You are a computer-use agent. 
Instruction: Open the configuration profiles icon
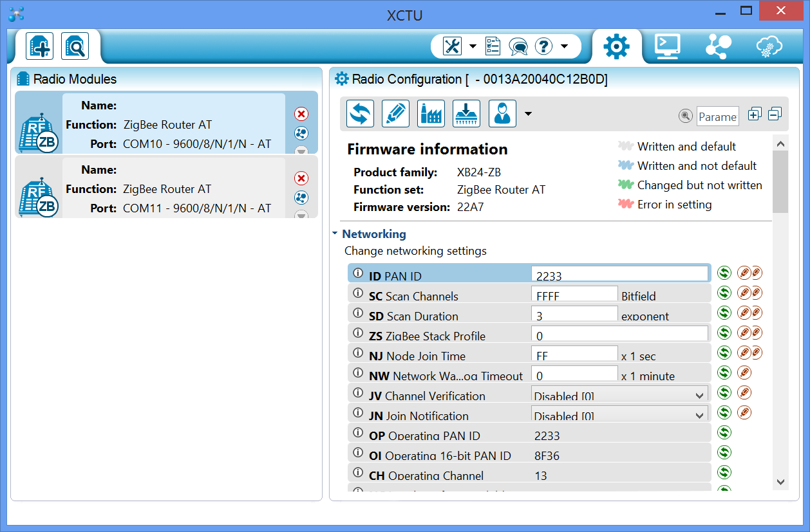(x=502, y=114)
